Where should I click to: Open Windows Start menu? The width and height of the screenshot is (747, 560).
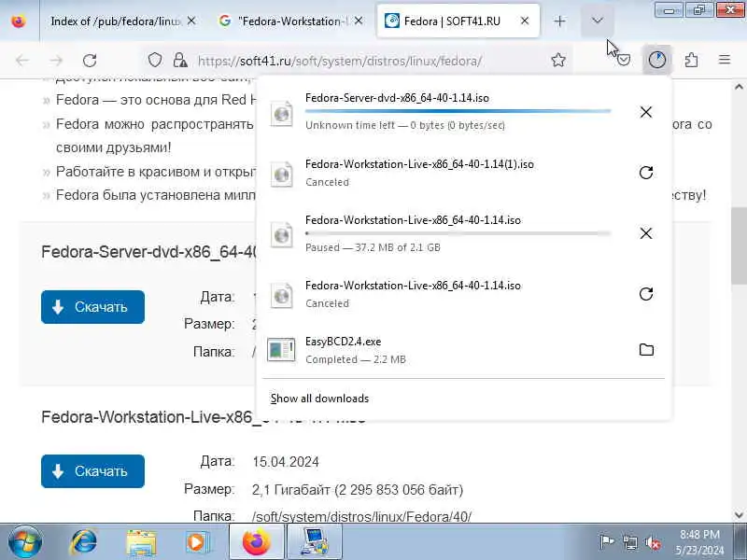[x=24, y=542]
